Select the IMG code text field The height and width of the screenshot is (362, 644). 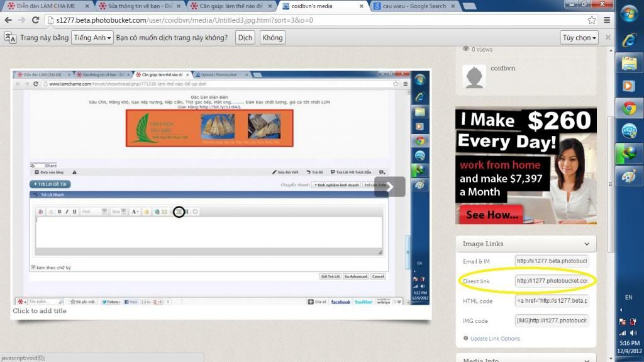552,321
